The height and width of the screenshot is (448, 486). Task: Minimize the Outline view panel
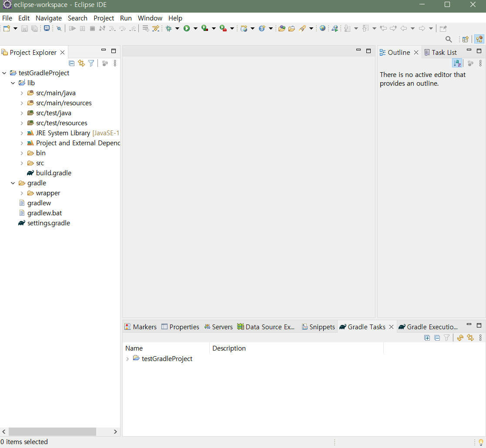[469, 50]
